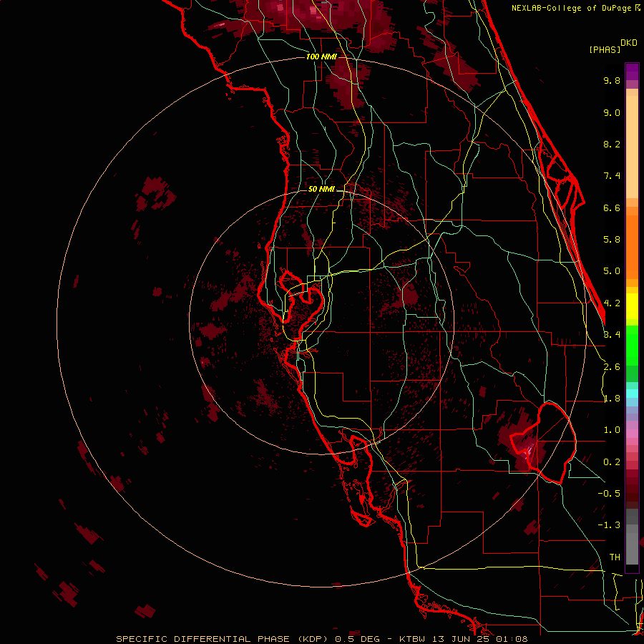Click the NEXLAB-College of DuPage title text

572,8
